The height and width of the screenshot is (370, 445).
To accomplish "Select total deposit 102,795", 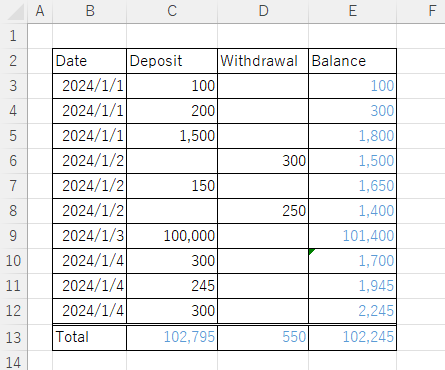I will click(x=172, y=337).
